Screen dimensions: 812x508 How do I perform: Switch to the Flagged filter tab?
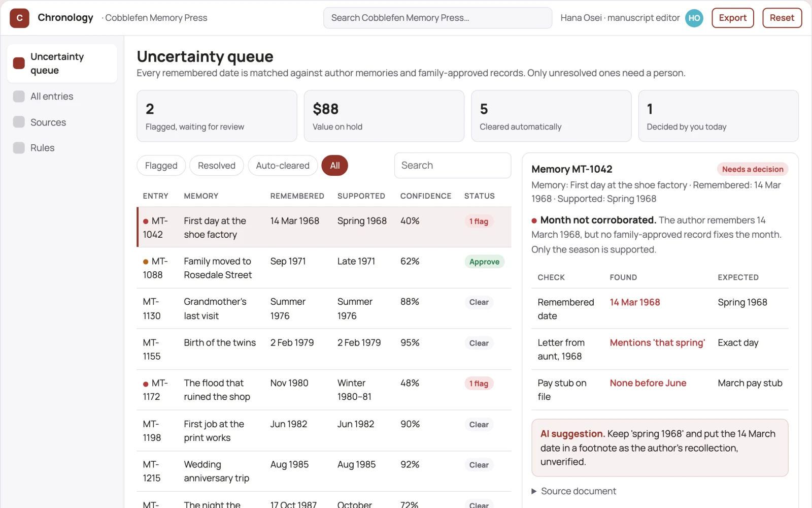[x=161, y=166]
